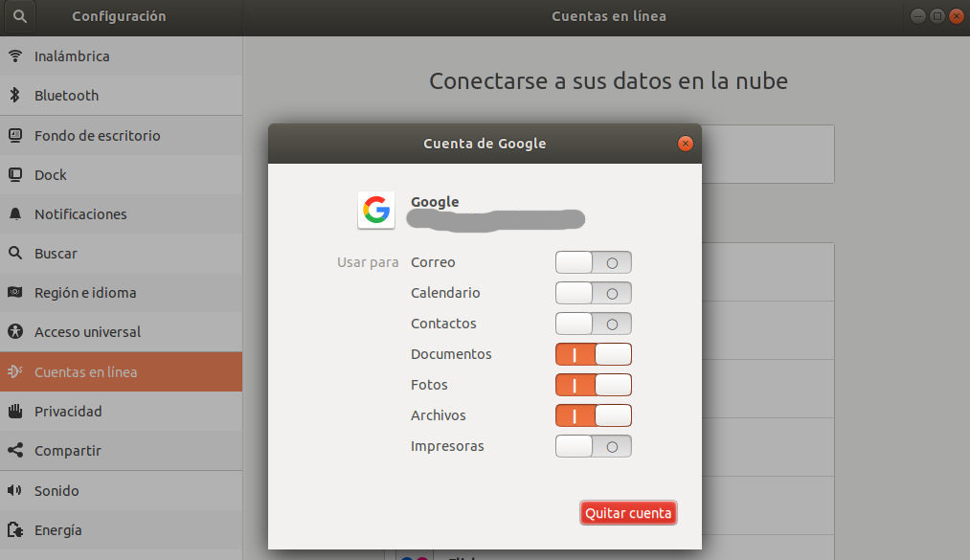970x560 pixels.
Task: Click the Quitar cuenta button
Action: pos(628,513)
